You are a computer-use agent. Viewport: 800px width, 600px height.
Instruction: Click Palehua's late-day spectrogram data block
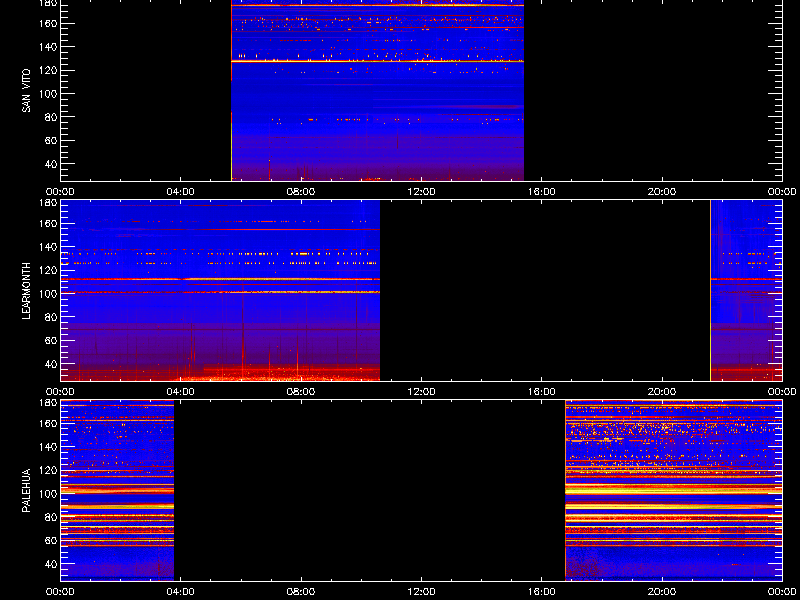pyautogui.click(x=673, y=490)
